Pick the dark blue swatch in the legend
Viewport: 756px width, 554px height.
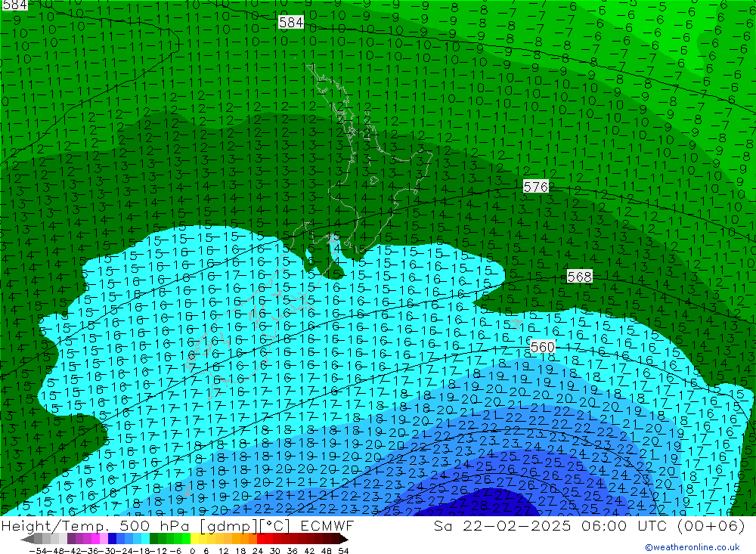tap(112, 539)
